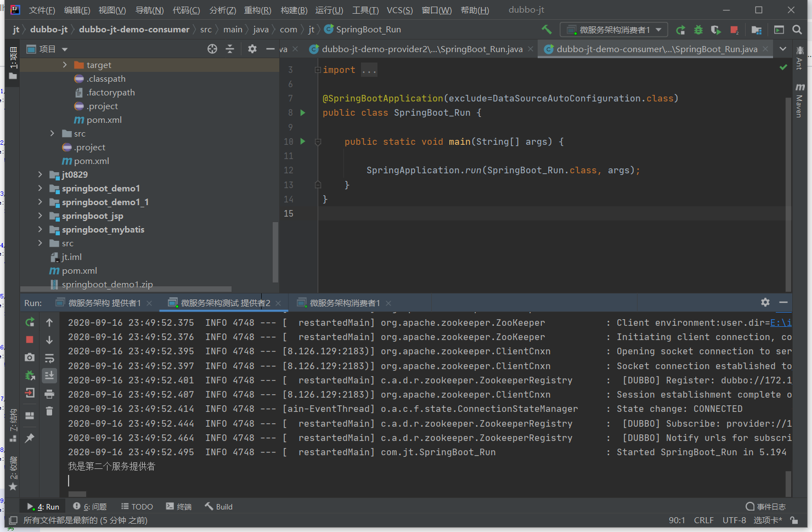This screenshot has height=532, width=812.
Task: Open the 运行(U) menu
Action: point(329,10)
